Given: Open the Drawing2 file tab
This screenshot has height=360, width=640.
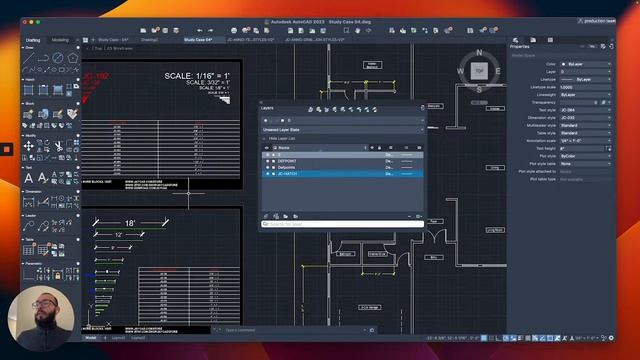Looking at the screenshot, I should point(149,40).
